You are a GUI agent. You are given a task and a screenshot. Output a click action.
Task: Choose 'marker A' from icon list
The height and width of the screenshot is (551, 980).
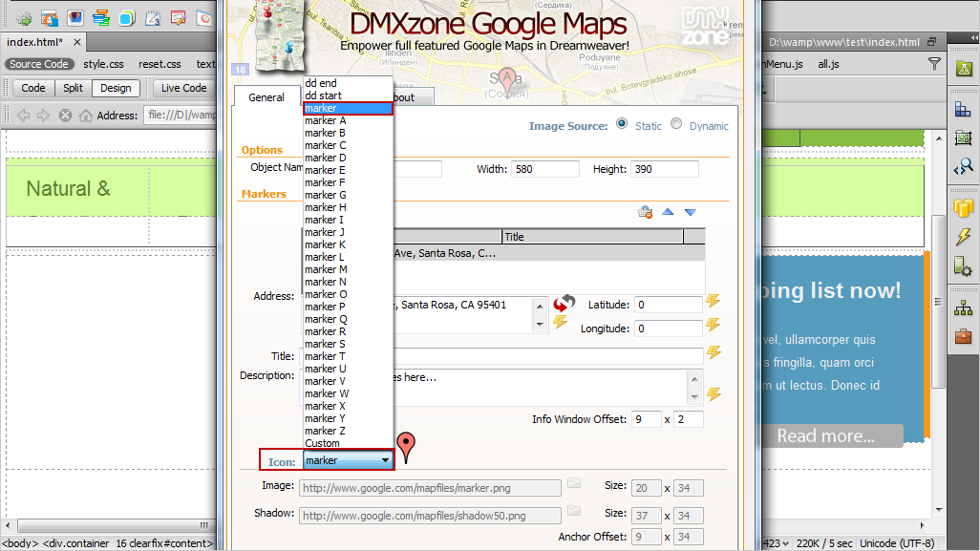click(348, 120)
